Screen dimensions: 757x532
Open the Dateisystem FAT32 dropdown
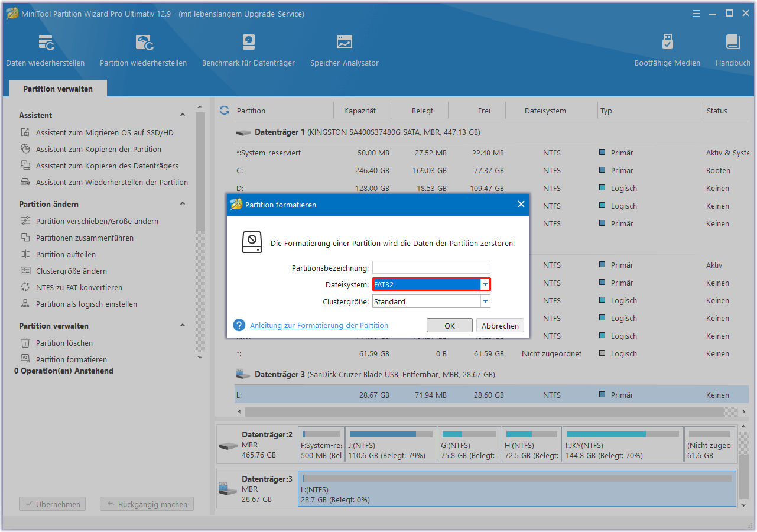click(485, 284)
